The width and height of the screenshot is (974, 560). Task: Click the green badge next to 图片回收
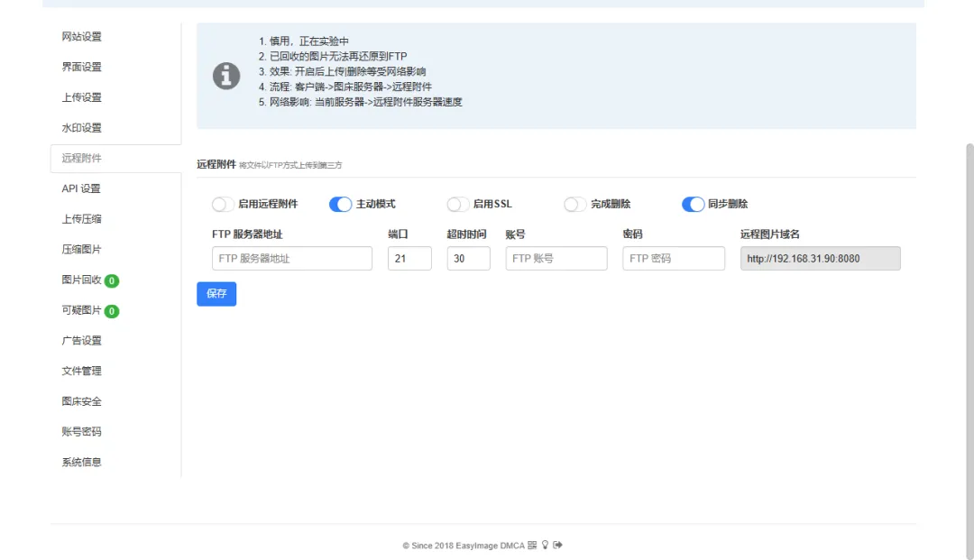click(112, 280)
